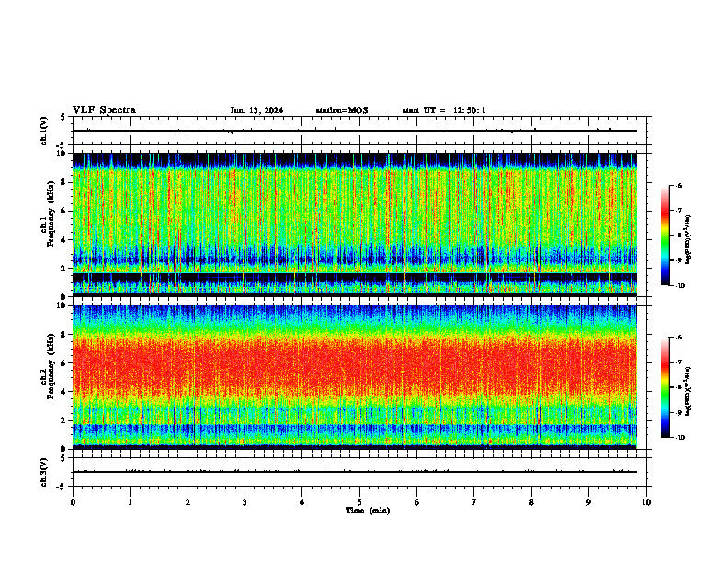Click the "-10" label on ch.2 colorbar
The width and height of the screenshot is (728, 563).
(x=679, y=438)
